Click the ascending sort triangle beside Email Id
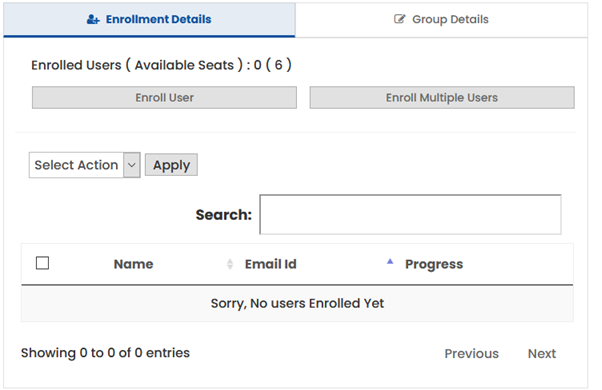Viewport: 602px width, 390px height. pos(390,261)
